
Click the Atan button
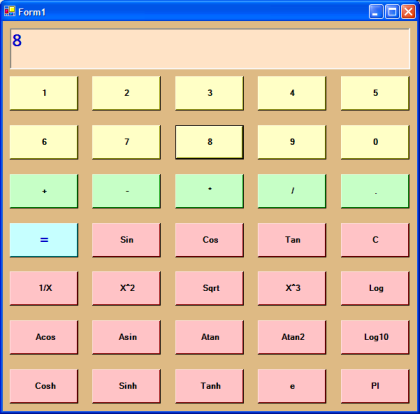209,337
